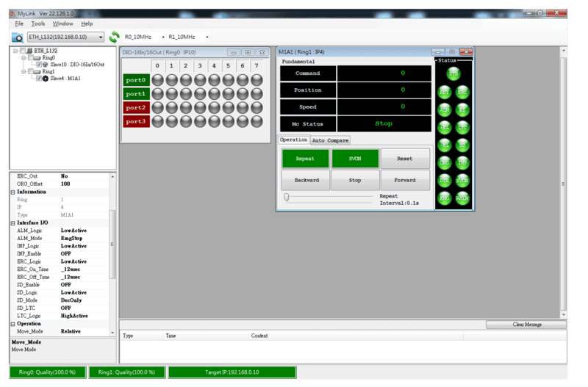Click the STB status indicator
The height and width of the screenshot is (387, 588).
(x=453, y=74)
